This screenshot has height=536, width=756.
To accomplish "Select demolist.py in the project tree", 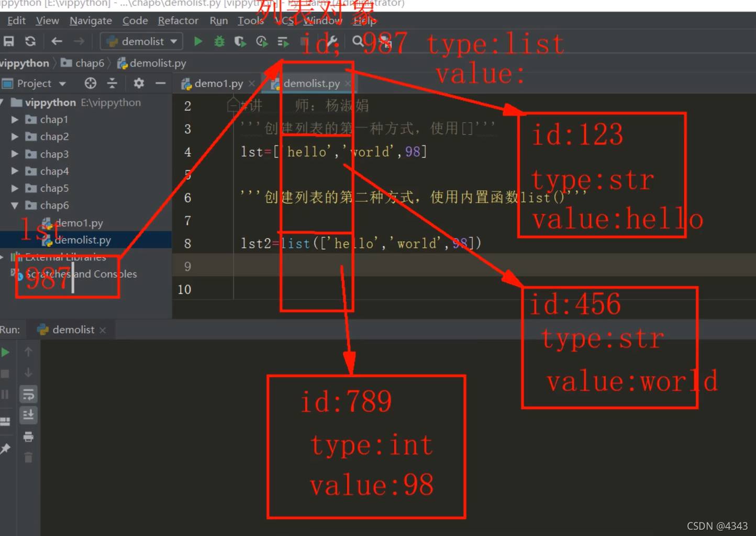I will point(83,240).
